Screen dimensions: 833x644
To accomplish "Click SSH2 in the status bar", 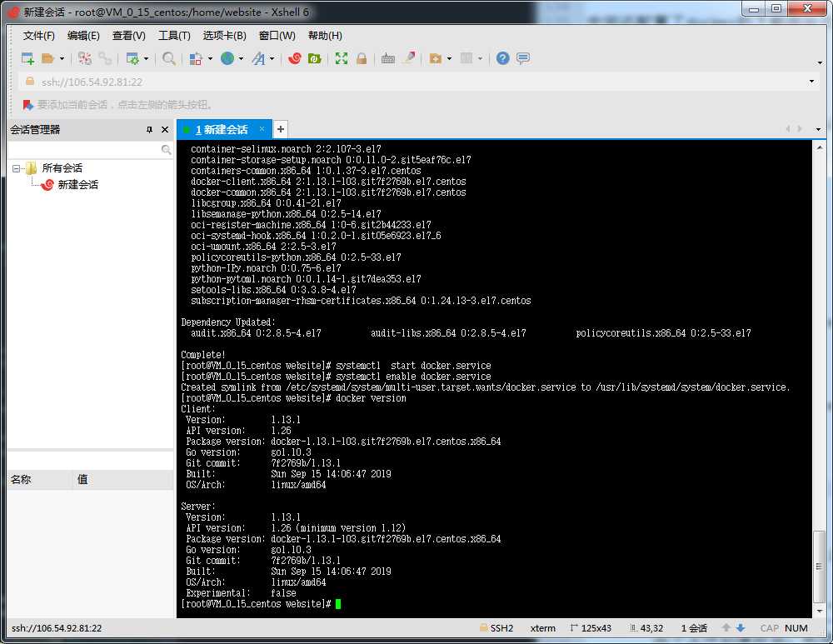I will (501, 628).
